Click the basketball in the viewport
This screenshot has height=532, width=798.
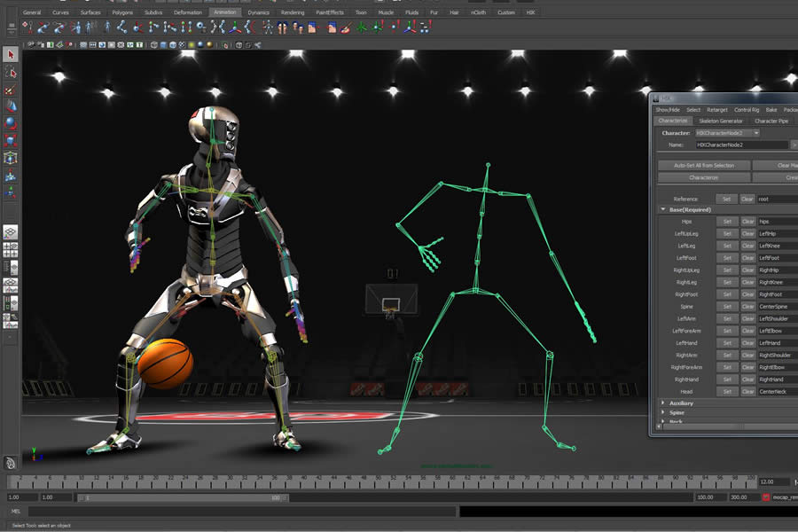166,364
